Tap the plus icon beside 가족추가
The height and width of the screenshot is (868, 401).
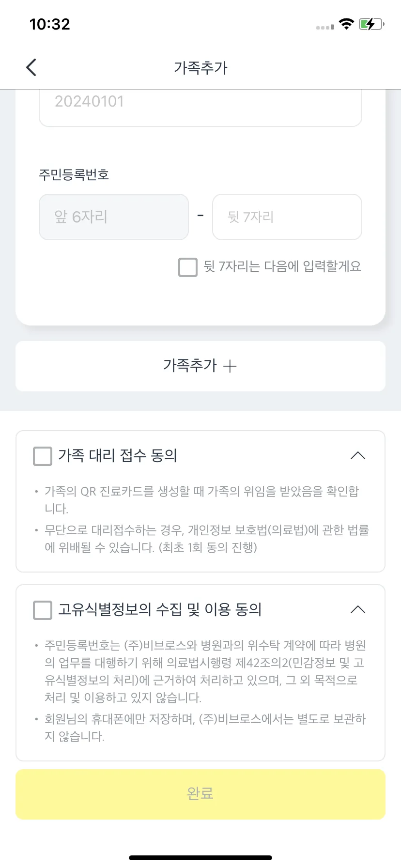click(230, 366)
